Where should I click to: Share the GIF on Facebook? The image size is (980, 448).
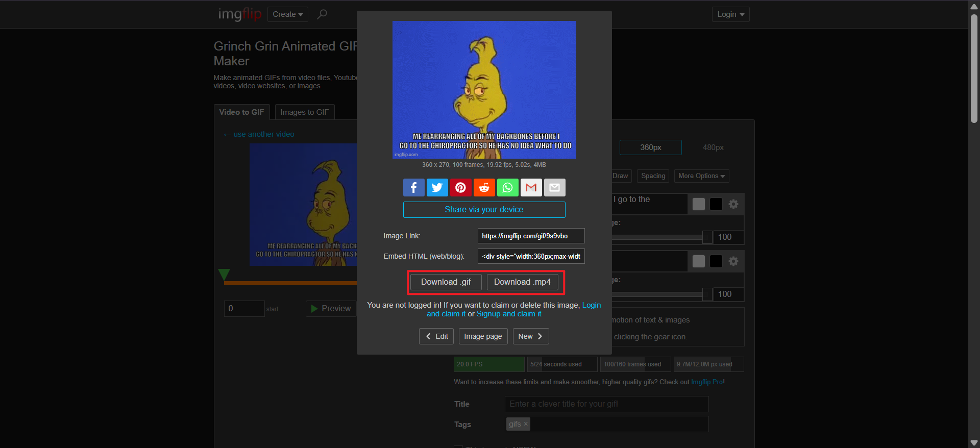point(414,187)
